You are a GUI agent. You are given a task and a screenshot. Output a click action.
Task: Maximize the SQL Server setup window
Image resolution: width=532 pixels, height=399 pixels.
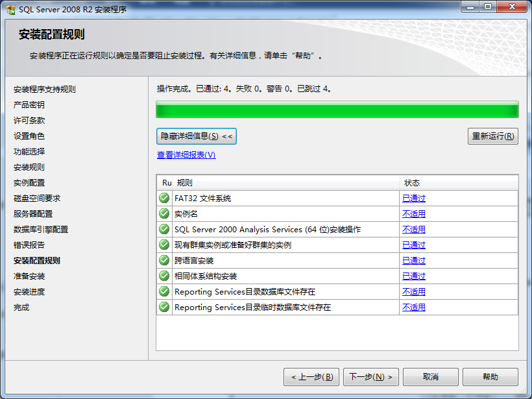[487, 6]
